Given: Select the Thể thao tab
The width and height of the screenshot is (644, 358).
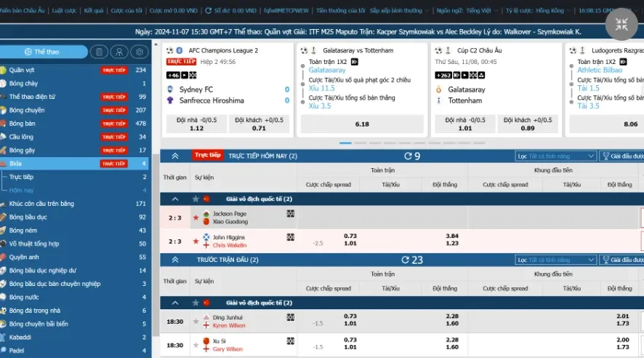Looking at the screenshot, I should [43, 52].
